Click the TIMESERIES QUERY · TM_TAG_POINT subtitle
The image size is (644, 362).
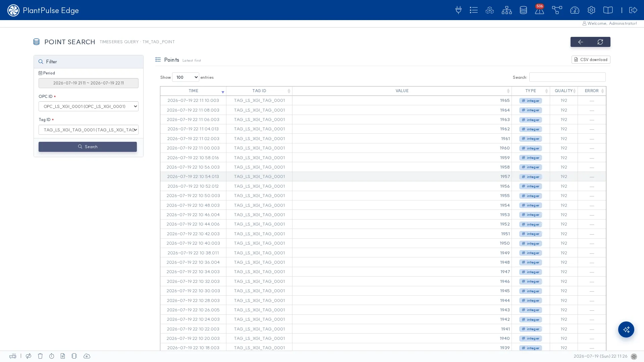coord(137,42)
